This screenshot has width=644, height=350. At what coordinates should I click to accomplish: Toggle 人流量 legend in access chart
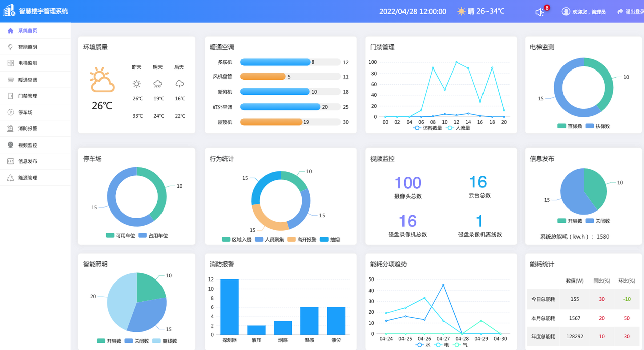(x=458, y=128)
